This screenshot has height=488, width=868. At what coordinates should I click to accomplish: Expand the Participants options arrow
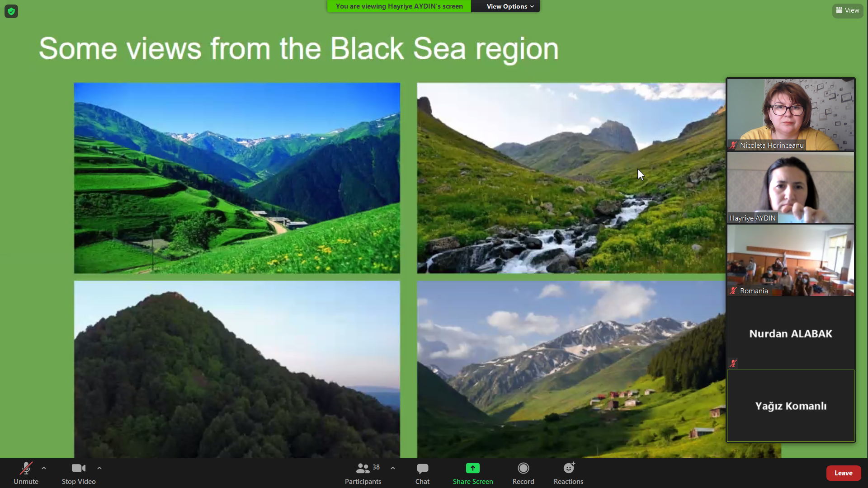pyautogui.click(x=393, y=468)
